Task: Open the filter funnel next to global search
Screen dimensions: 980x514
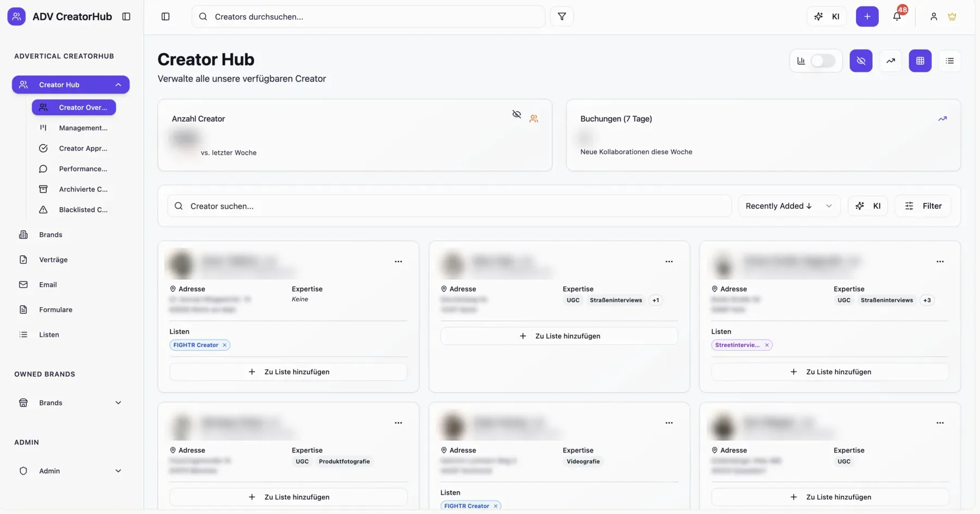Action: (562, 16)
